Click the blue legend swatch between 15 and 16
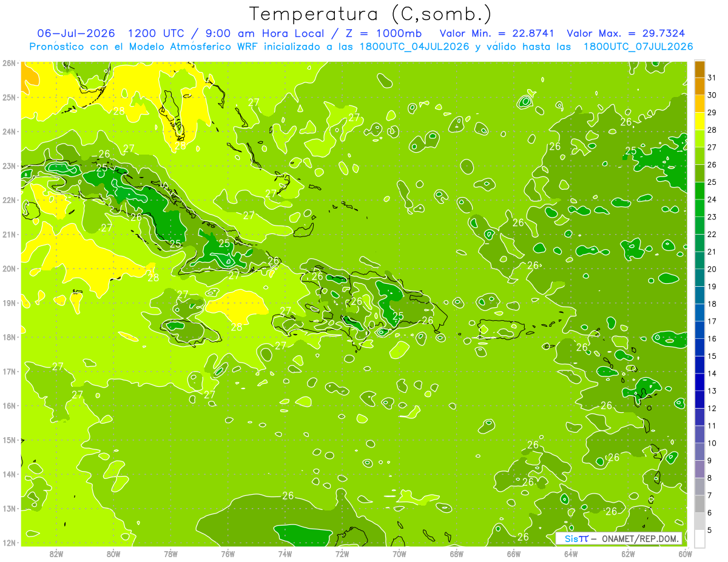Viewport: 728px width, 562px height. point(699,347)
